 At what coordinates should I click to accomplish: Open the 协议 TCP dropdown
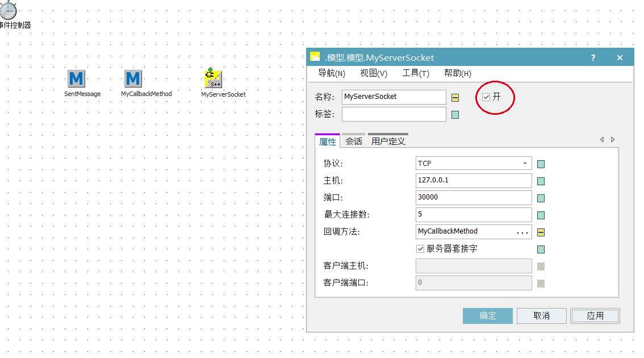coord(525,163)
